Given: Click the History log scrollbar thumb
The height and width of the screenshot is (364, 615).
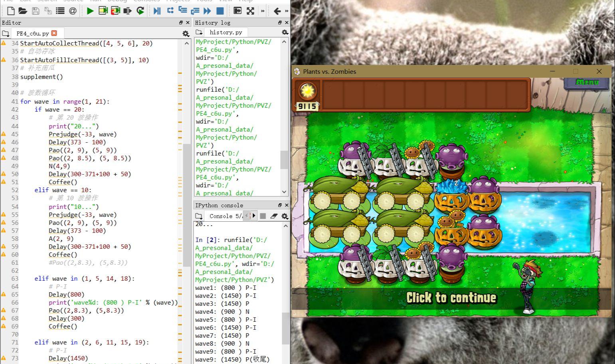Looking at the screenshot, I should (x=284, y=159).
